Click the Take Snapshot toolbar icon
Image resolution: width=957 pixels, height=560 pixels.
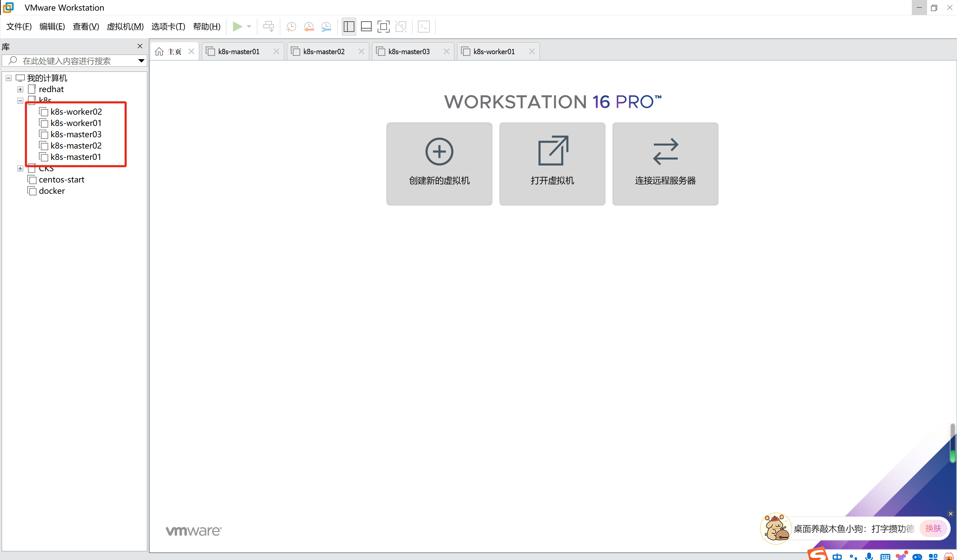291,27
